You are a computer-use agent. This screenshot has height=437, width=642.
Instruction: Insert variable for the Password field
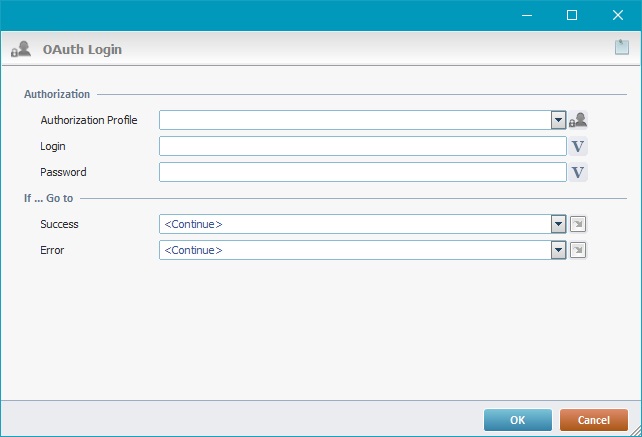click(x=578, y=172)
